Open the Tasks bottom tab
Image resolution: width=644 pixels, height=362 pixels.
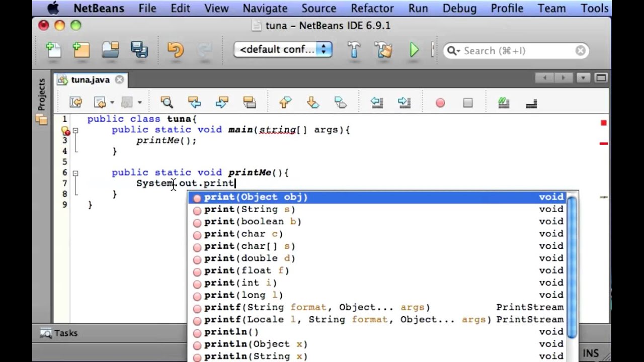[x=59, y=333]
